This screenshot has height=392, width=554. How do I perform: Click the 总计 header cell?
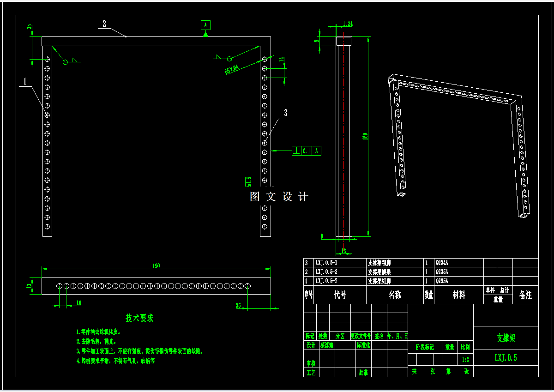coord(505,290)
